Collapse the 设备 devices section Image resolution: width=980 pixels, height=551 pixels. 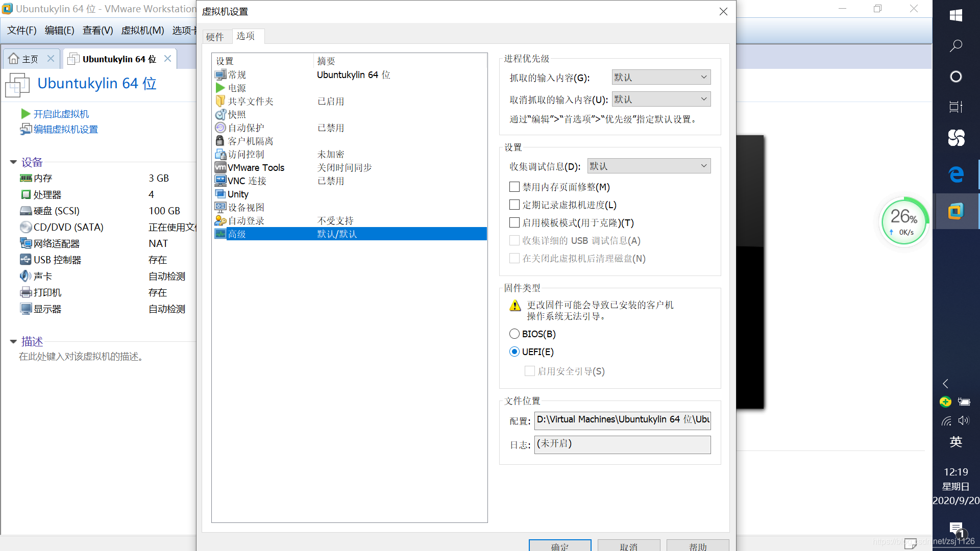click(x=13, y=162)
